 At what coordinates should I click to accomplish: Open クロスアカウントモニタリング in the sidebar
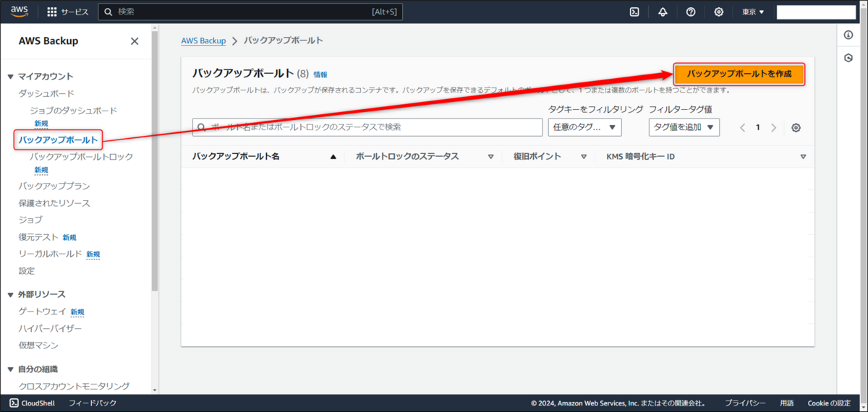[74, 386]
